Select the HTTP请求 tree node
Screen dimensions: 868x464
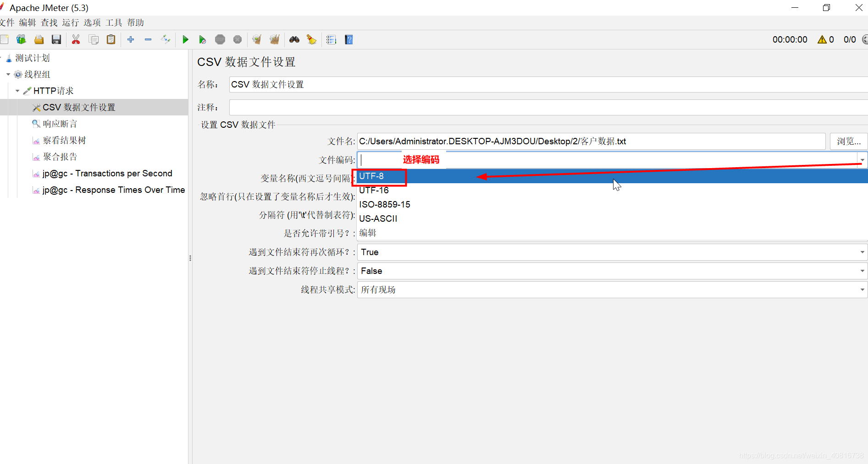(53, 91)
